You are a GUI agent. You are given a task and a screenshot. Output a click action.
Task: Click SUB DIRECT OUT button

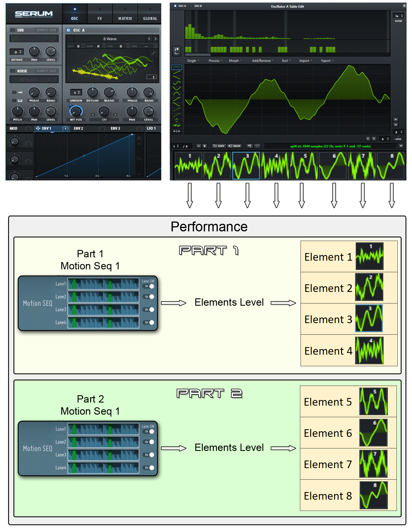point(47,30)
